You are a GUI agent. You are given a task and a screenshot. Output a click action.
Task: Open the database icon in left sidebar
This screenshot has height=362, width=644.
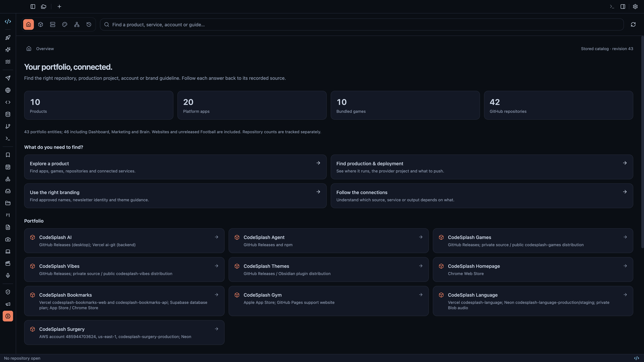click(8, 114)
